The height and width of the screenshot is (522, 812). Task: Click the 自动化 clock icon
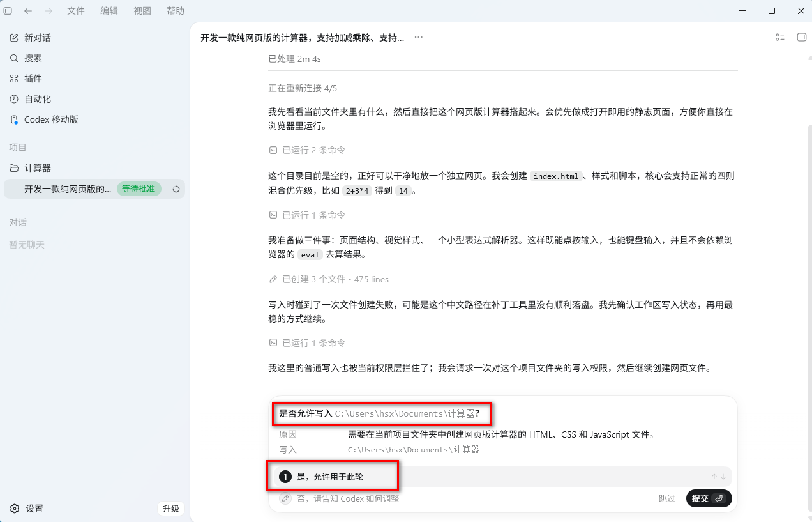tap(14, 99)
